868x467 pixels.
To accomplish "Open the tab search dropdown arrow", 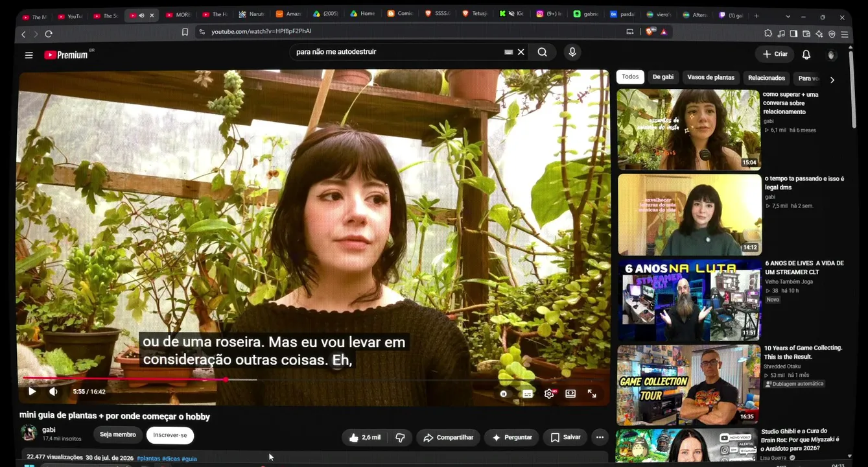I will click(788, 16).
